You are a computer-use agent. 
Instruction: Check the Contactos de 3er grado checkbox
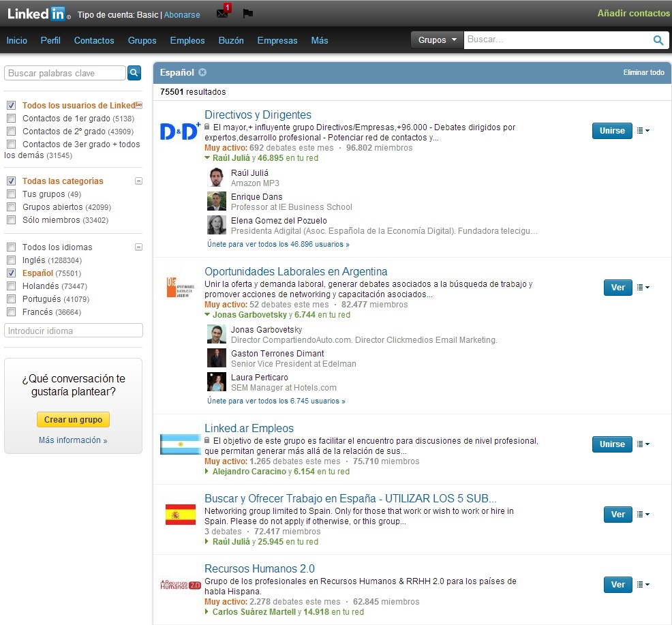[12, 144]
